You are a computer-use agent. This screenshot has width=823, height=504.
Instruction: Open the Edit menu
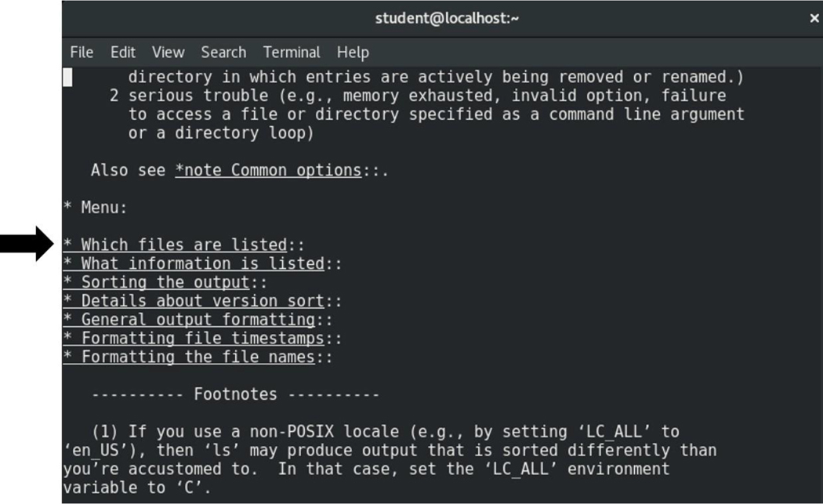point(123,53)
